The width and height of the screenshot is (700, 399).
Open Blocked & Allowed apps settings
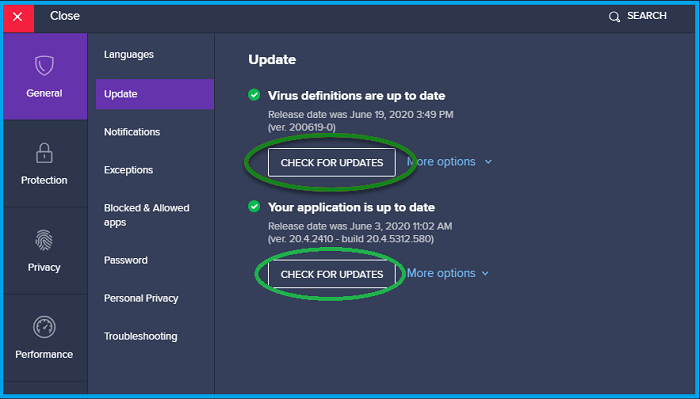coord(147,215)
